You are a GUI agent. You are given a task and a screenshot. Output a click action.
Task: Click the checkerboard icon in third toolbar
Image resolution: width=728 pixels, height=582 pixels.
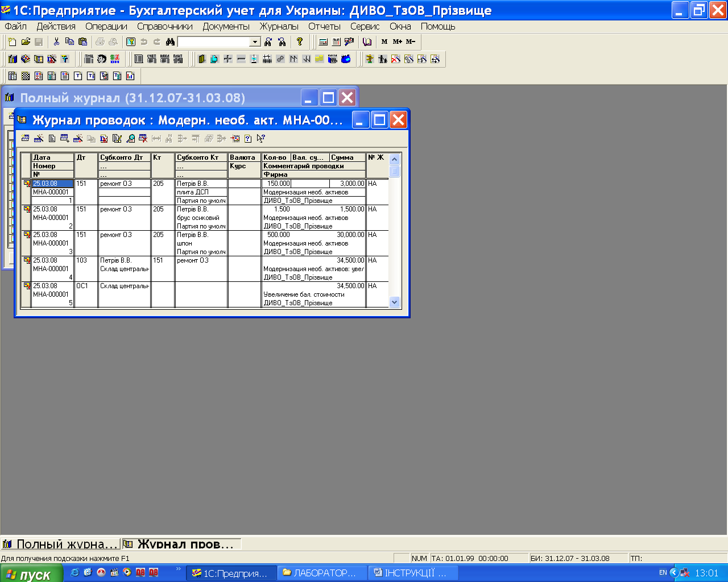click(26, 76)
